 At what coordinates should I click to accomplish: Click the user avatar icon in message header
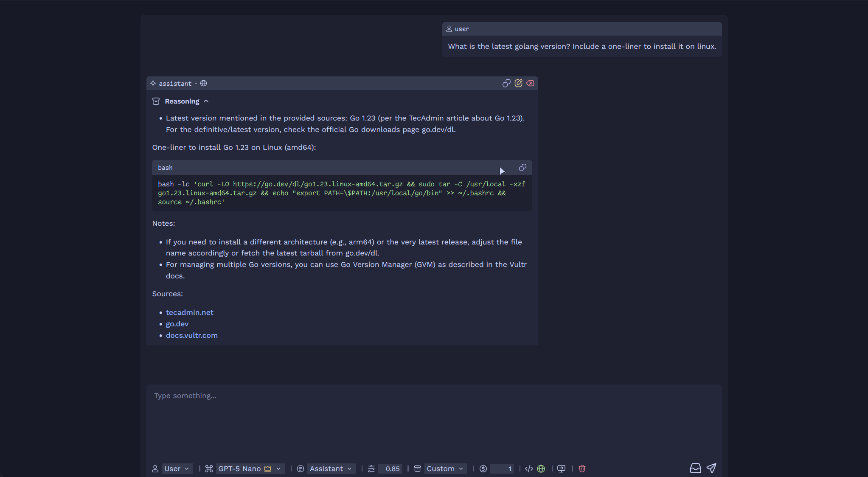[x=449, y=29]
